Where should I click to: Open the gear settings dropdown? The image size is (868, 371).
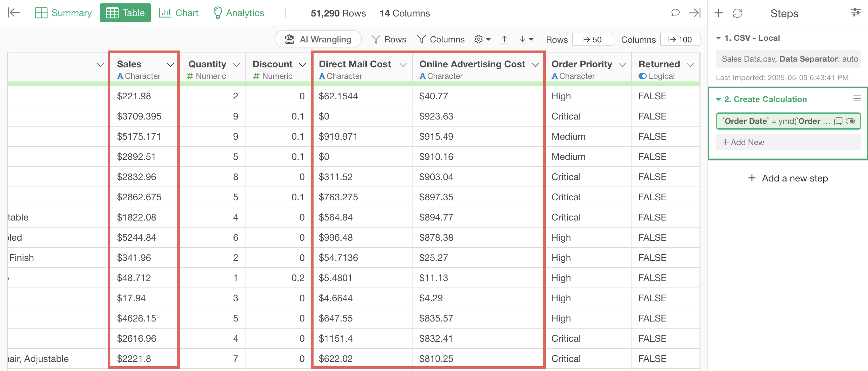(482, 39)
